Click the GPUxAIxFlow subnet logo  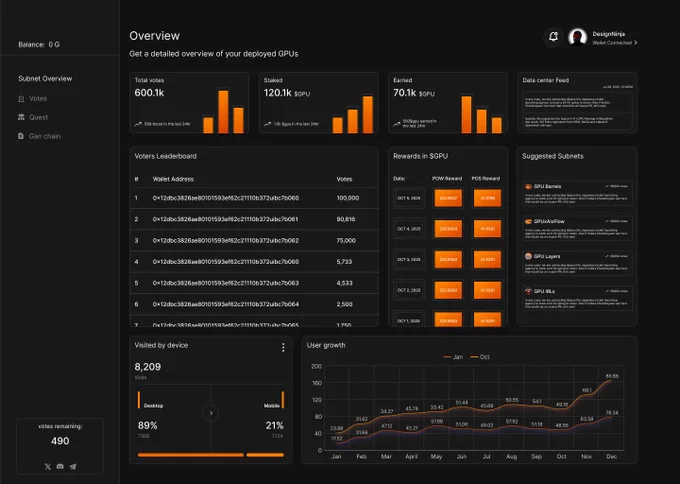click(528, 221)
